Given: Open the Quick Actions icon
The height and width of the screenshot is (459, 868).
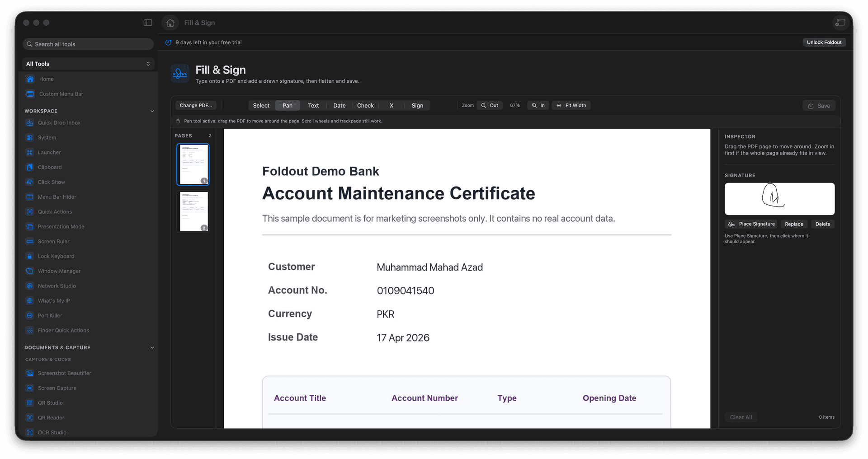Looking at the screenshot, I should pyautogui.click(x=29, y=212).
